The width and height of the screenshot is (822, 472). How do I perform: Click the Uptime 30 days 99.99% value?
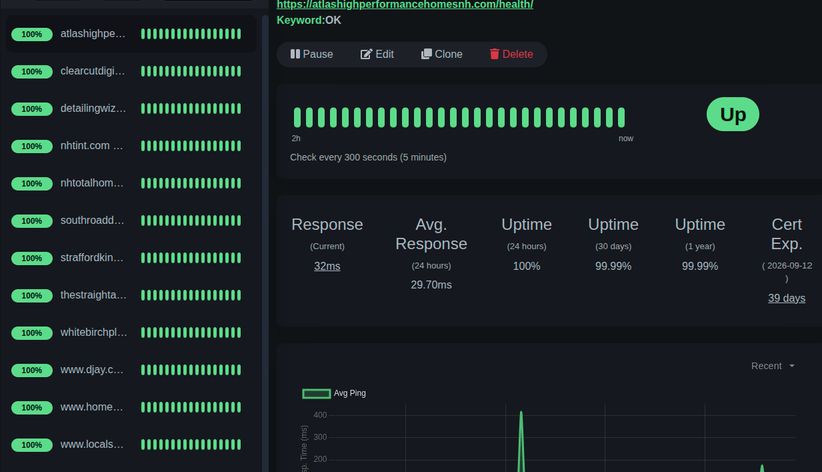pos(613,266)
